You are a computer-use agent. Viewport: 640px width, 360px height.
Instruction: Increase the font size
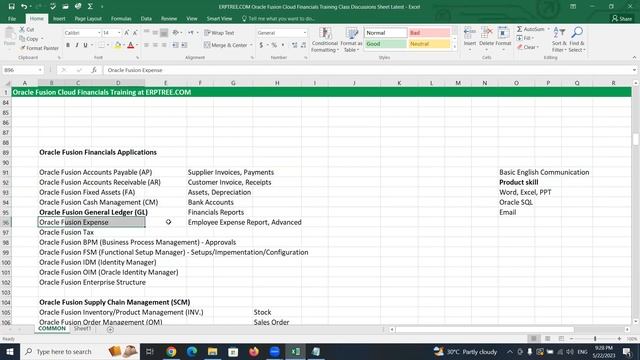click(x=127, y=33)
